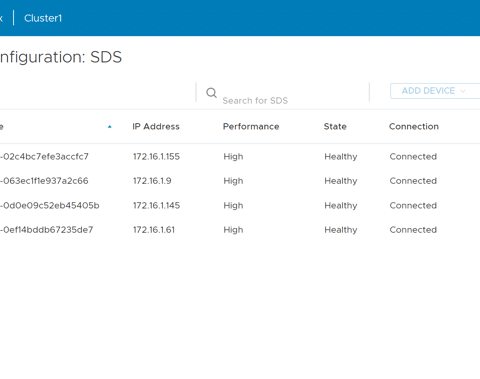Click IP address 172.16.1.9
The width and height of the screenshot is (480, 379).
point(152,181)
